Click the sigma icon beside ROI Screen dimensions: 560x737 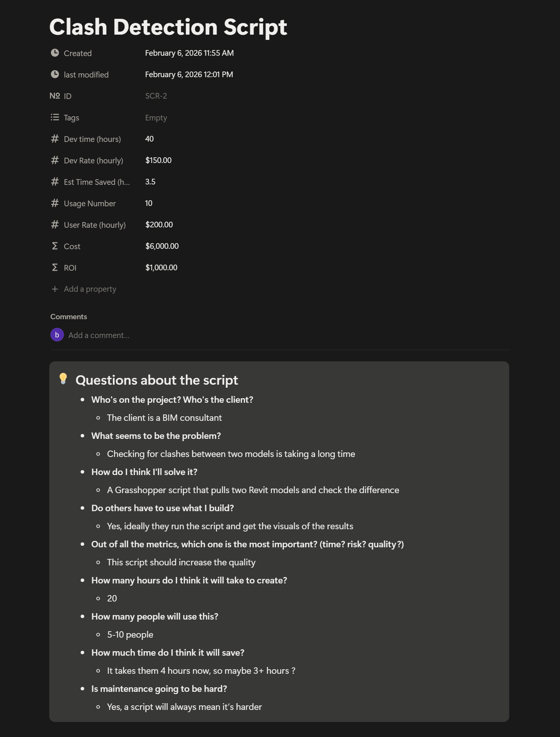55,268
